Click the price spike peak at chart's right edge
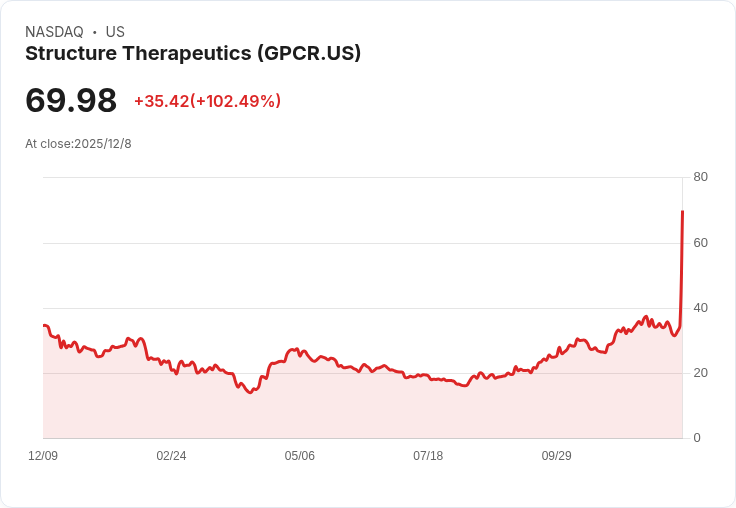 coord(682,212)
